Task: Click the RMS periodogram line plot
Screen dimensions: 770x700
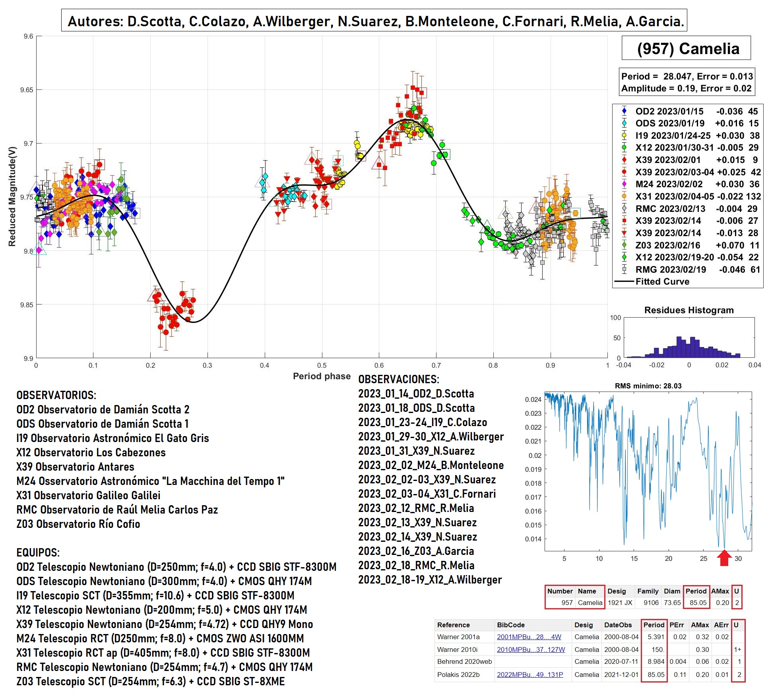Action: (x=648, y=471)
